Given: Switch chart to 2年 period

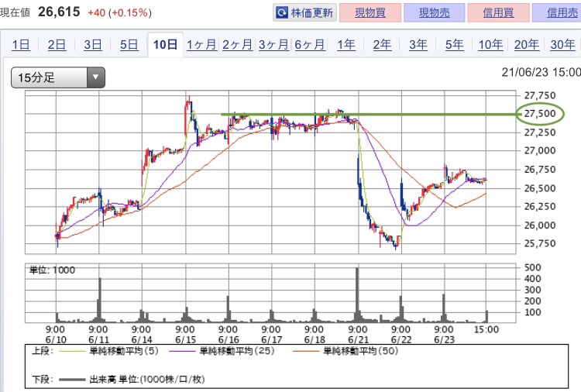Looking at the screenshot, I should point(382,45).
